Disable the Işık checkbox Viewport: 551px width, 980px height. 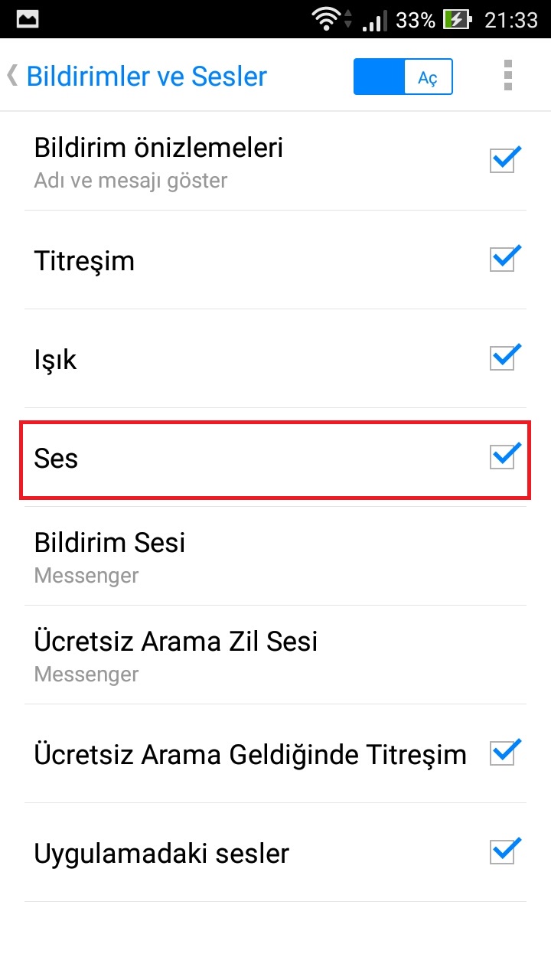[x=504, y=357]
